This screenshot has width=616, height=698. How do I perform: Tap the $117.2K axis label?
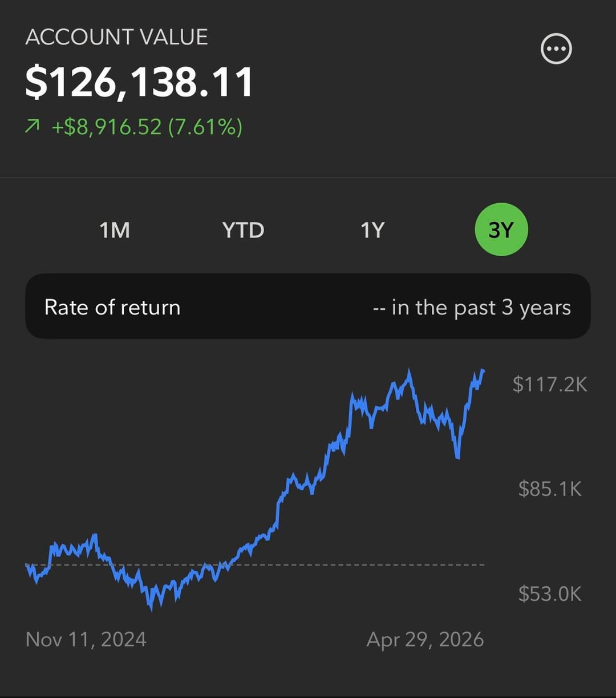coord(549,384)
